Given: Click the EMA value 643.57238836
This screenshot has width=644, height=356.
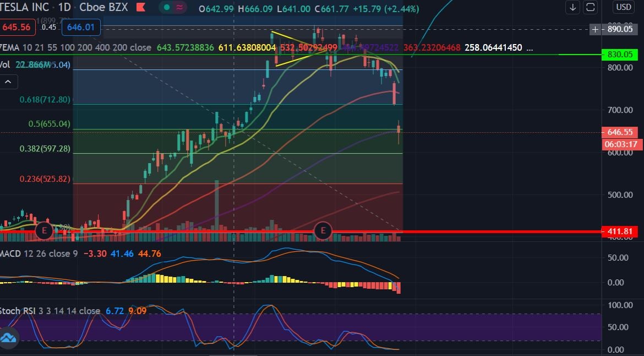Looking at the screenshot, I should click(x=185, y=48).
